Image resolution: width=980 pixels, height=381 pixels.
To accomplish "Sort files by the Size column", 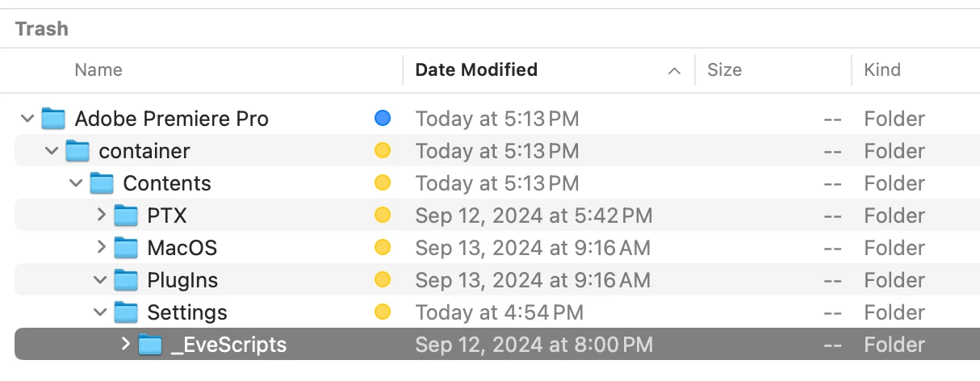I will 724,70.
